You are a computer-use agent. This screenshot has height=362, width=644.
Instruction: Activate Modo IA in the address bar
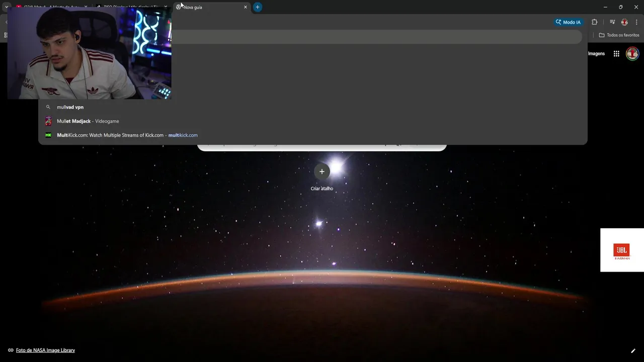click(568, 22)
